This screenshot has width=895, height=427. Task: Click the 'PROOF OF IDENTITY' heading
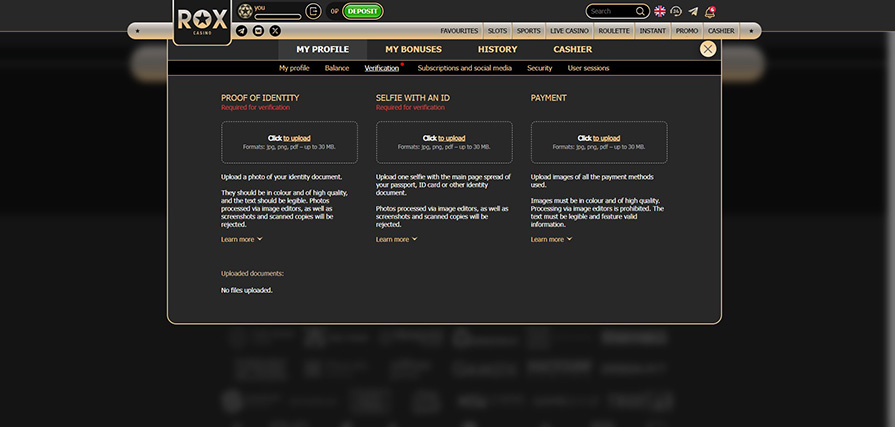[x=260, y=98]
